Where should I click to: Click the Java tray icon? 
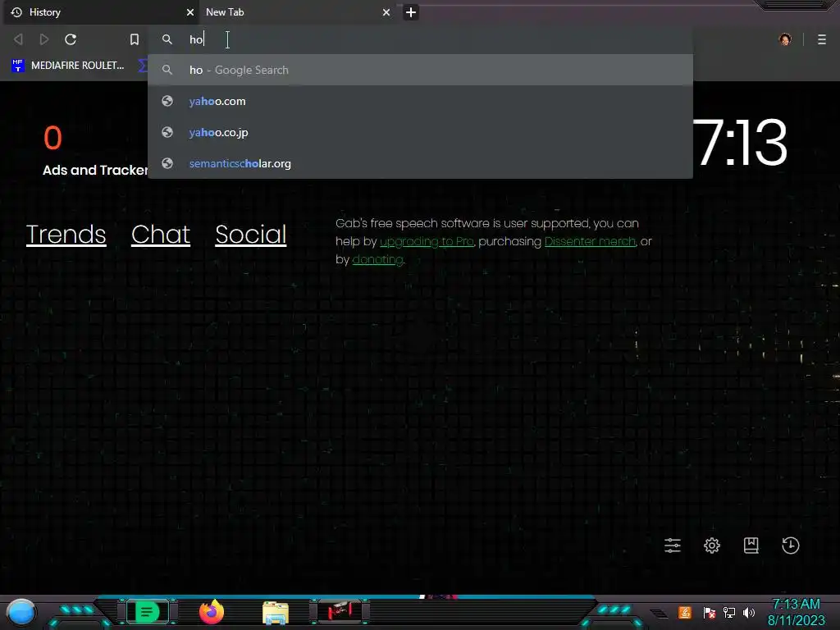point(685,613)
